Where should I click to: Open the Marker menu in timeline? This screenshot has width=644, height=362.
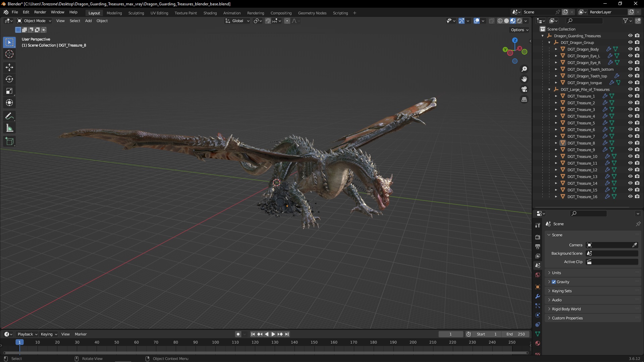pyautogui.click(x=80, y=334)
